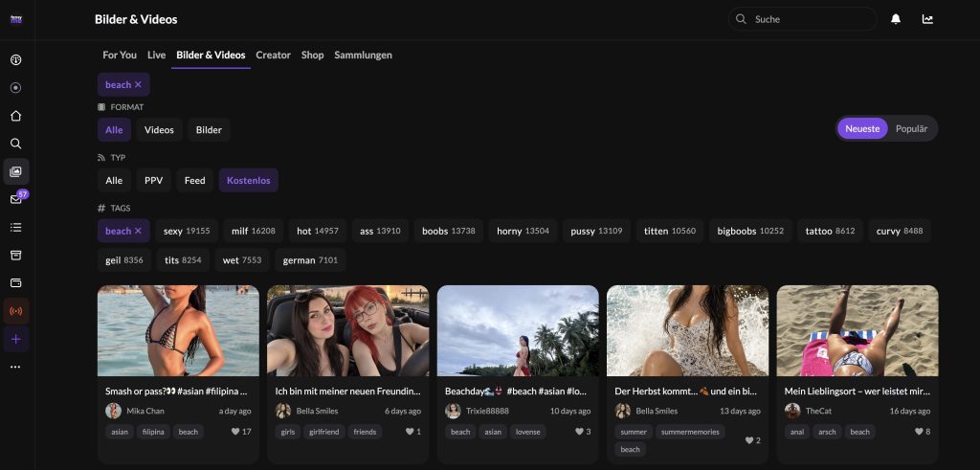The image size is (980, 470).
Task: Click the summermemories tag
Action: (x=691, y=432)
